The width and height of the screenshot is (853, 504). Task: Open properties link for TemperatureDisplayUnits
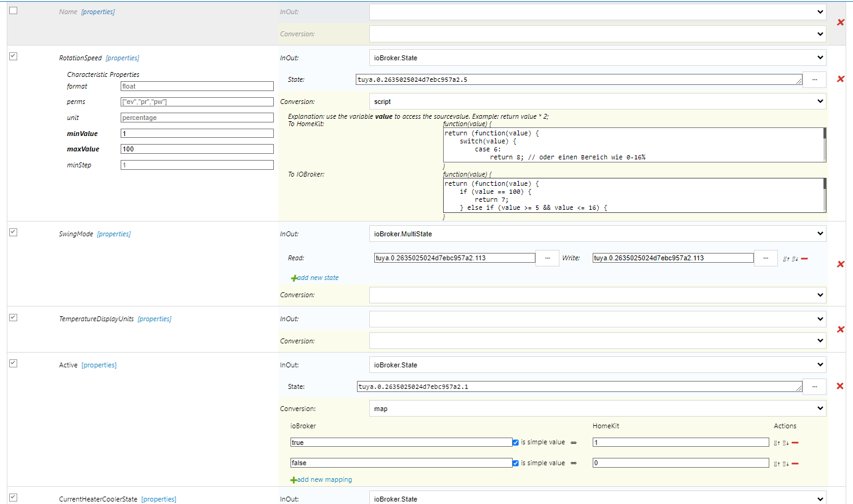point(154,319)
